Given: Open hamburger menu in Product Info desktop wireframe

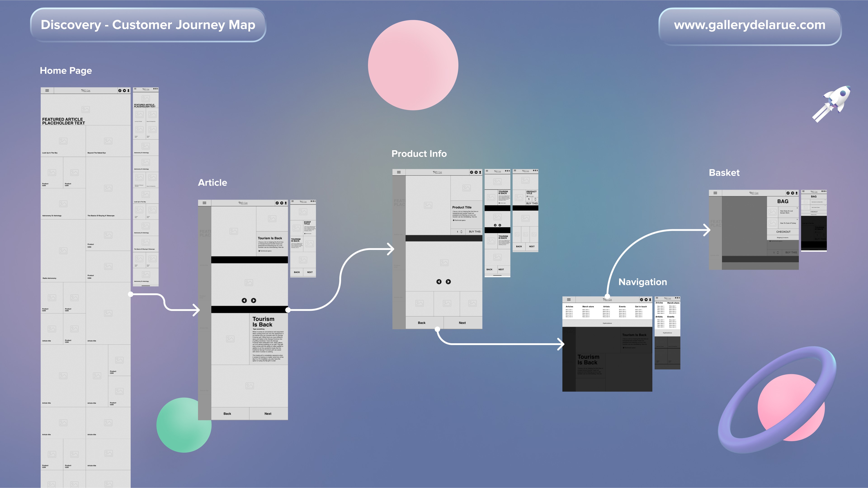Looking at the screenshot, I should click(x=399, y=172).
